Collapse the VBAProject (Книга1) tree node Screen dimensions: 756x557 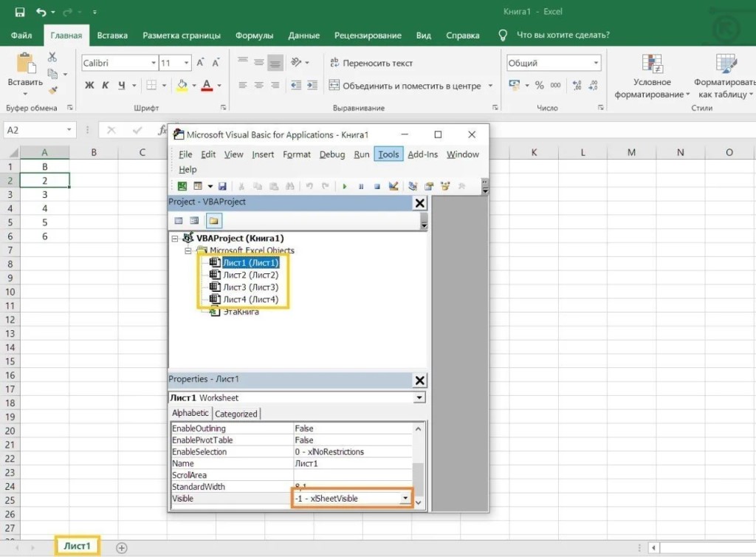point(175,239)
